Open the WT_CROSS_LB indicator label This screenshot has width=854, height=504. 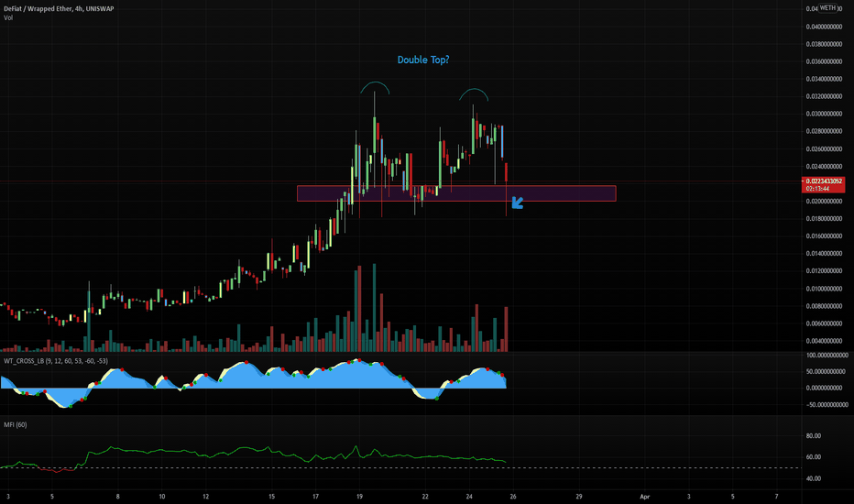coord(56,361)
